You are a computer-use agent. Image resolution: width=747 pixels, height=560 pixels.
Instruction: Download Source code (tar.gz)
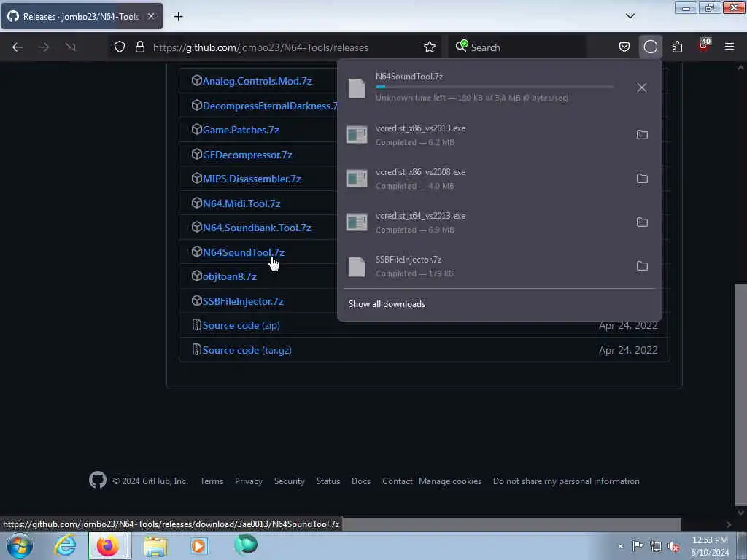(x=247, y=351)
